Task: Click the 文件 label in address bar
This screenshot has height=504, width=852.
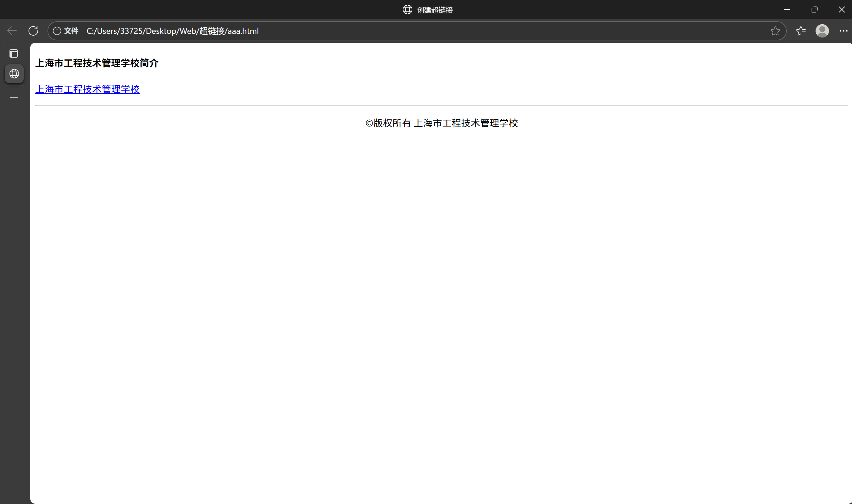Action: click(71, 31)
